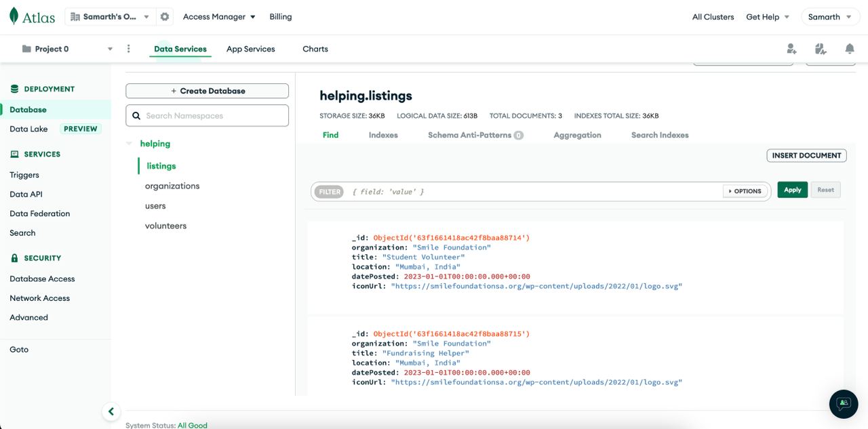Click ObjectId ending in 88715

452,334
